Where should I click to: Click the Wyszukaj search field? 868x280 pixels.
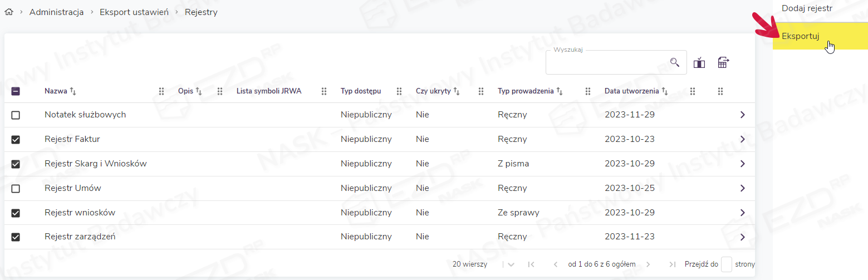pyautogui.click(x=607, y=63)
